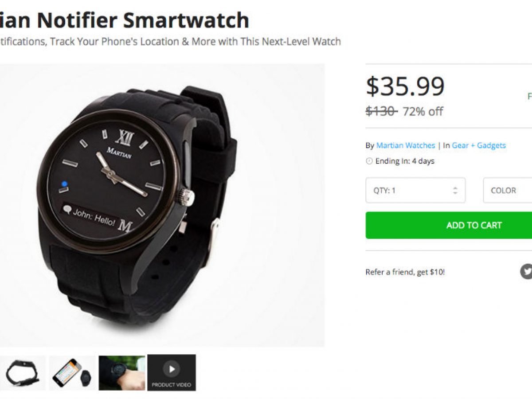Click the struck-through $130 original price
The image size is (532, 399).
click(x=382, y=111)
